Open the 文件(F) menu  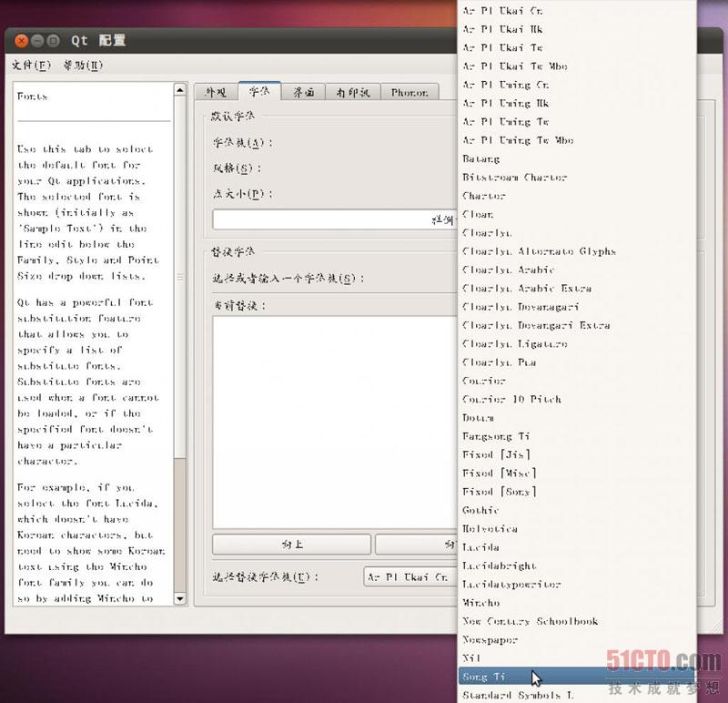[31, 65]
